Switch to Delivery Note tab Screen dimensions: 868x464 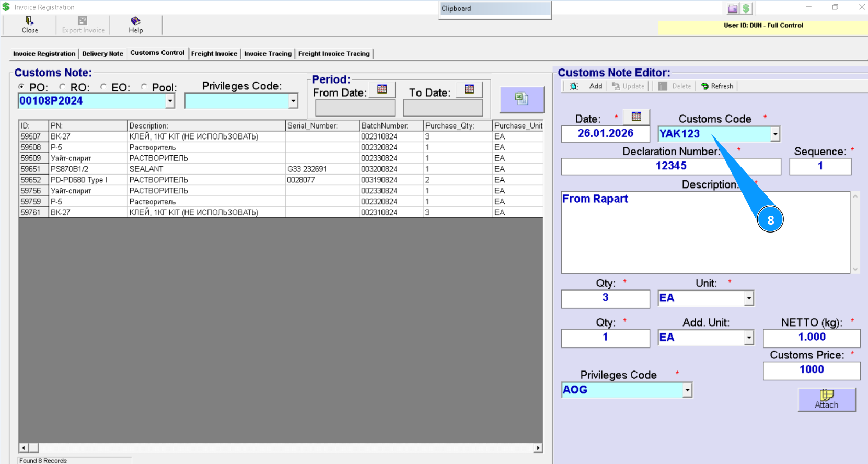pos(102,54)
